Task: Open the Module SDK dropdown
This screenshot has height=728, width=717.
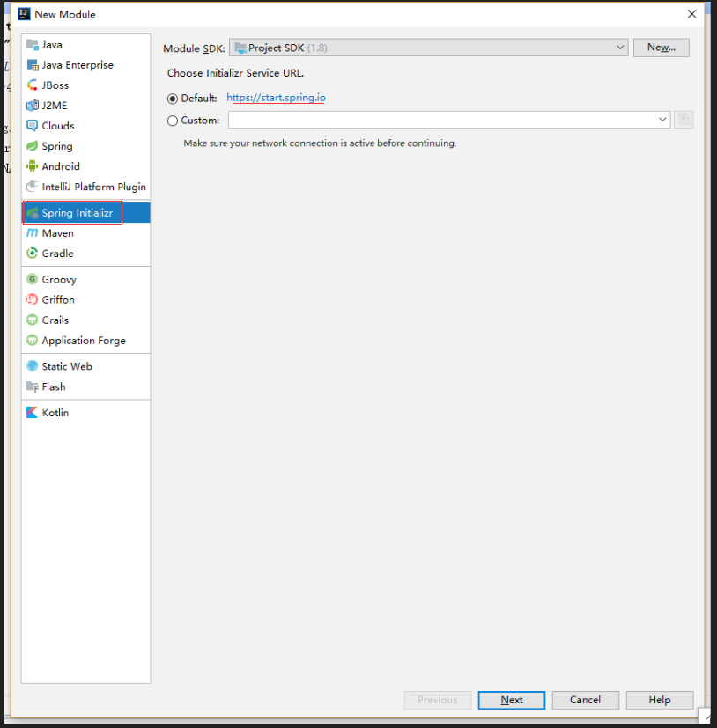Action: (x=428, y=48)
